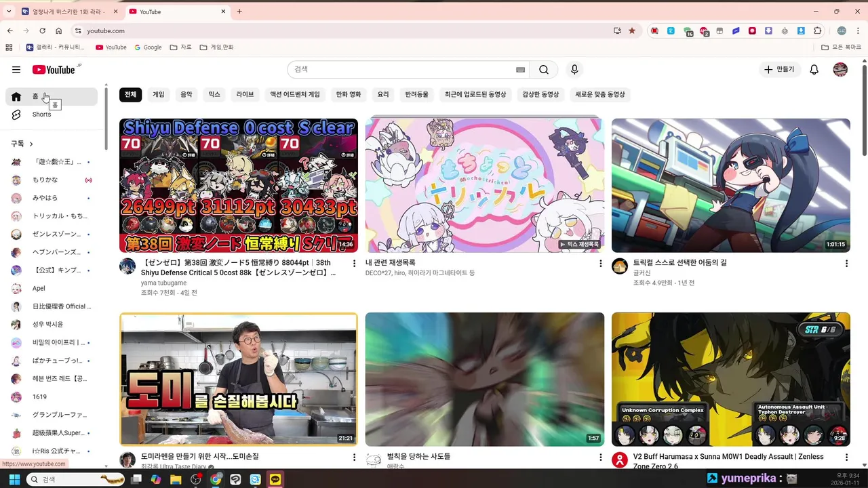Open more options for 트릭컬 video
The height and width of the screenshot is (488, 868).
pos(846,263)
